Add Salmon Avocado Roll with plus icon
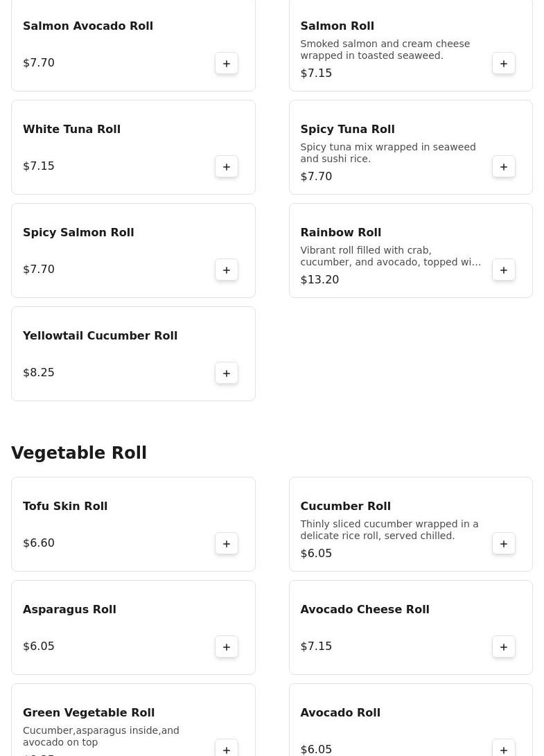 226,63
